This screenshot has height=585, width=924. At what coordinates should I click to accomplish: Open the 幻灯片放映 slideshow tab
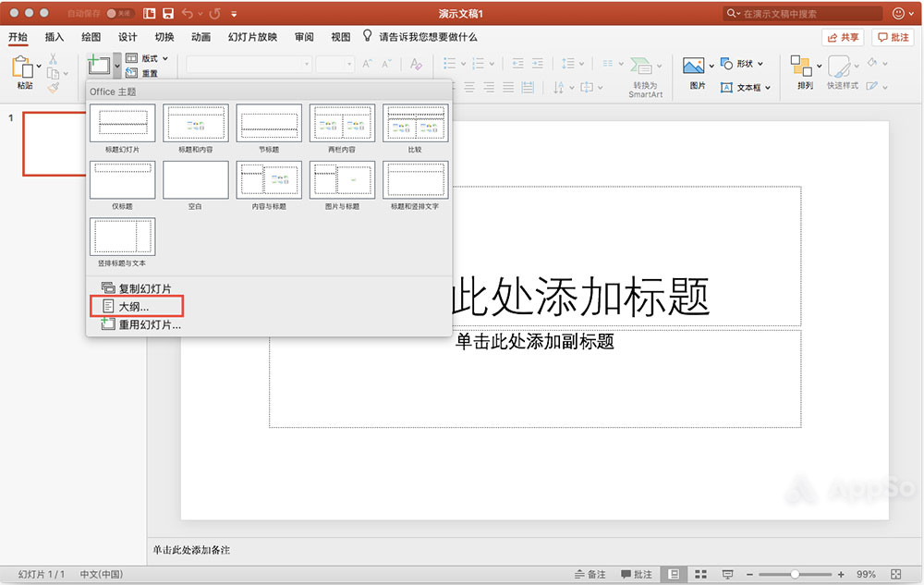pyautogui.click(x=252, y=37)
